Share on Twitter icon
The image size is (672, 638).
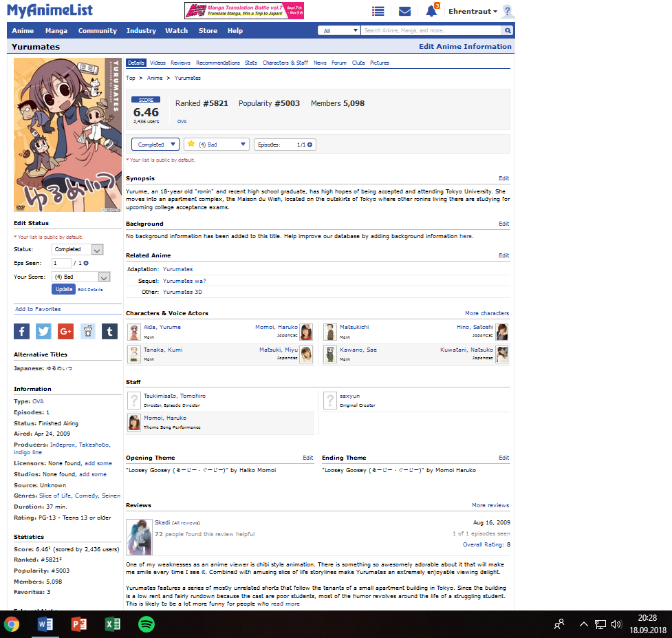(44, 331)
